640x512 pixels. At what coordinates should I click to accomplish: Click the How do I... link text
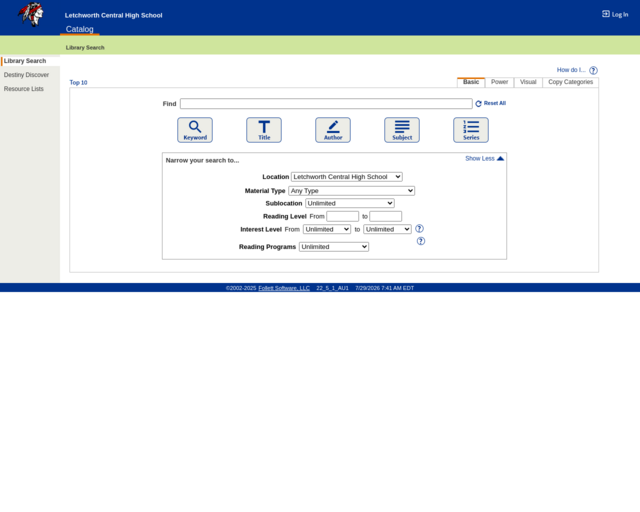click(571, 70)
